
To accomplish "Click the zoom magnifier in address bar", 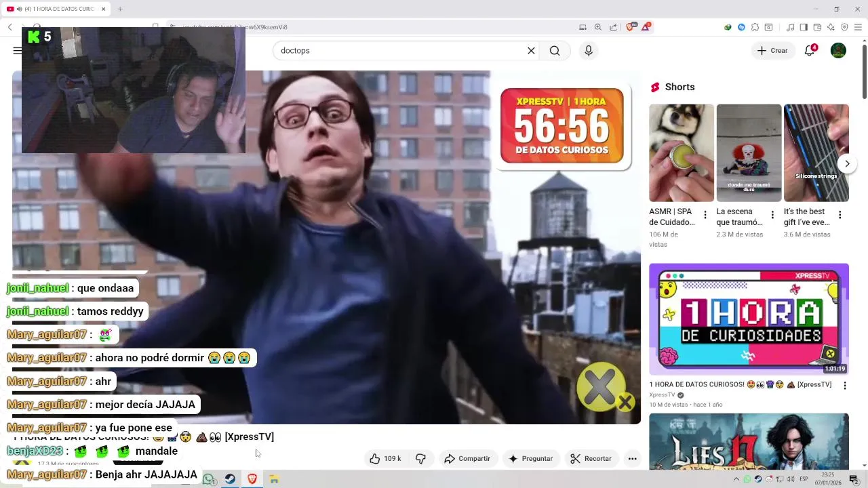I will click(598, 27).
